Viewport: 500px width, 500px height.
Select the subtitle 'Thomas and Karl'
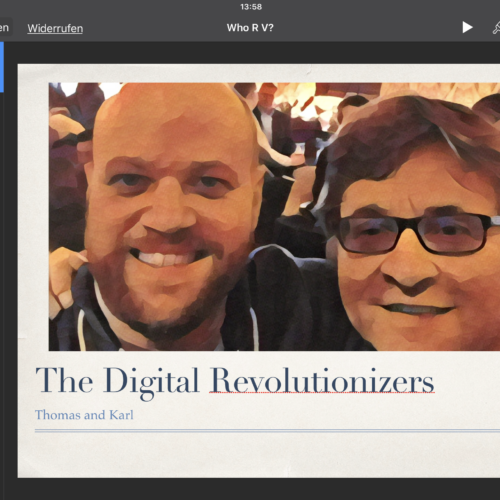[84, 415]
